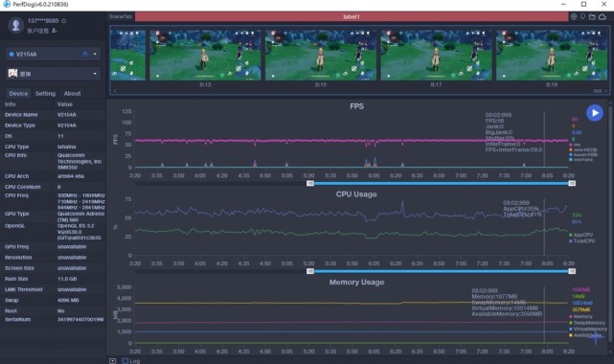Screen dimensions: 614x364
Task: Toggle the SwapMemory legend series
Action: (x=587, y=323)
